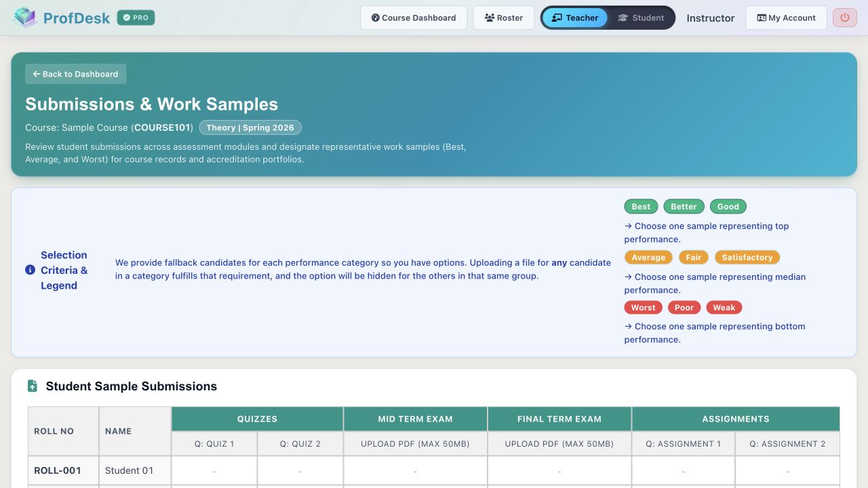The image size is (868, 488).
Task: Open the Roster page
Action: pos(504,18)
